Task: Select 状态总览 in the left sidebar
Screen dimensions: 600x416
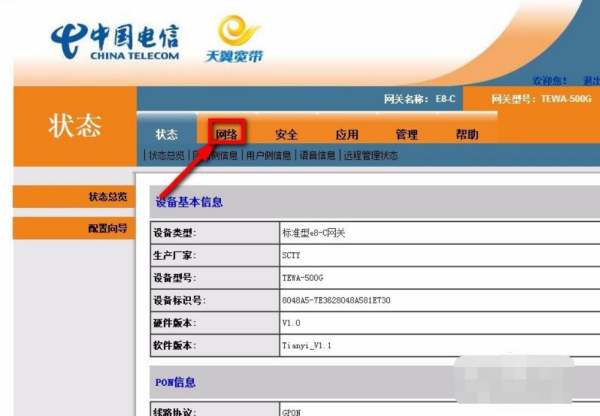Action: 74,197
